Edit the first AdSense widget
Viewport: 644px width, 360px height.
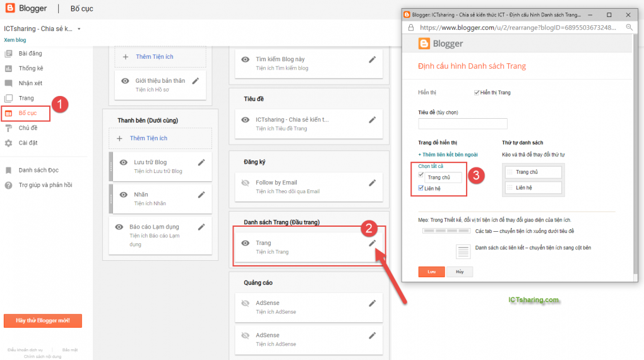point(372,303)
